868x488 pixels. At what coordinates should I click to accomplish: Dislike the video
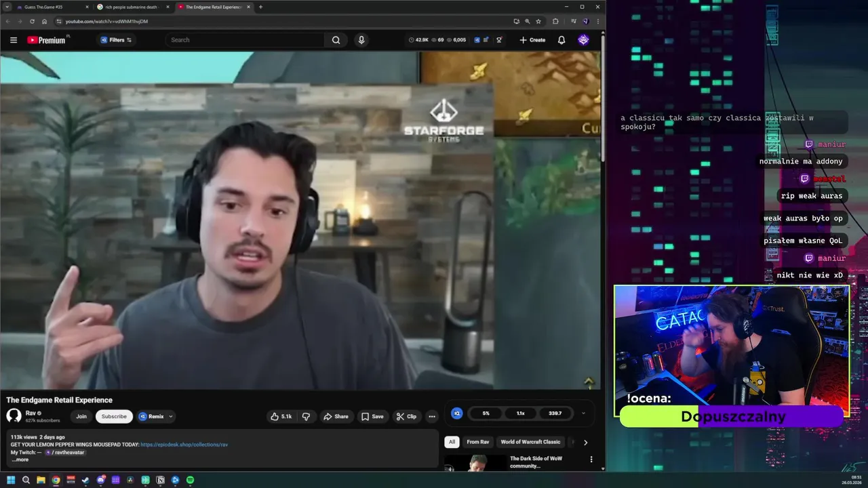point(306,416)
